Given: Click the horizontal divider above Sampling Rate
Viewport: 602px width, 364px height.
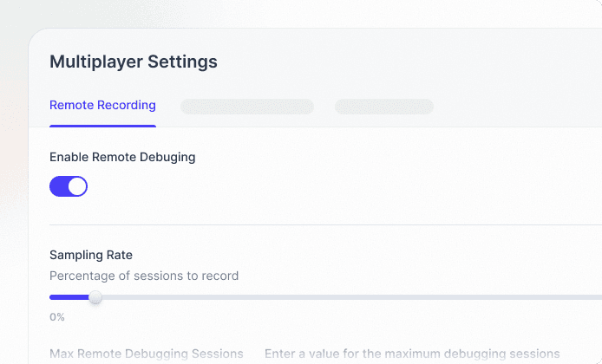Looking at the screenshot, I should (x=325, y=224).
